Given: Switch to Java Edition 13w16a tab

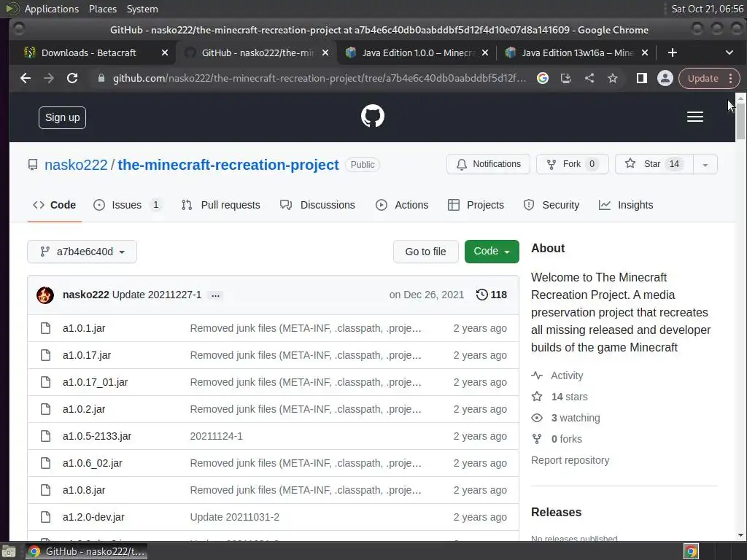Looking at the screenshot, I should pyautogui.click(x=577, y=52).
